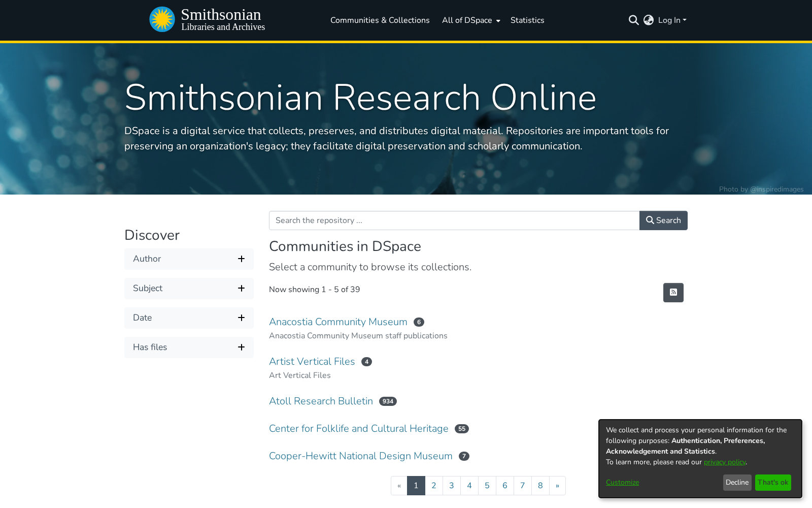The height and width of the screenshot is (508, 812).
Task: Open Customize cookie settings link
Action: point(622,483)
